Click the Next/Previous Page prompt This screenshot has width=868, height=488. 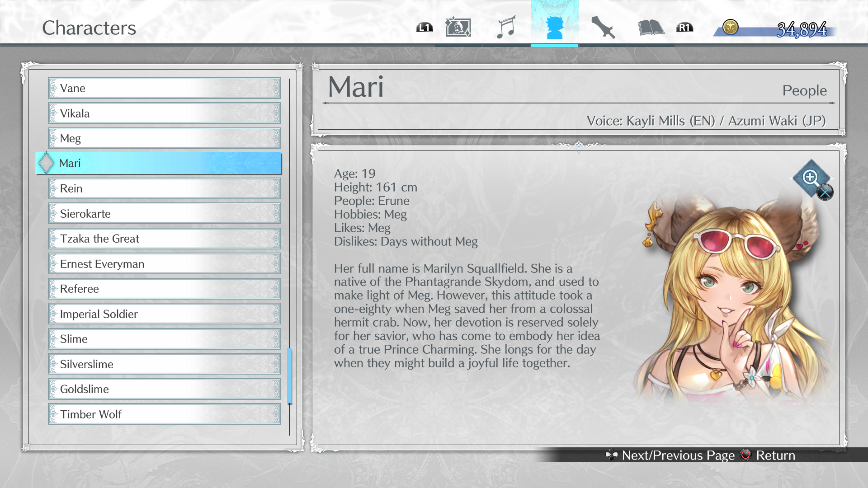(x=677, y=455)
